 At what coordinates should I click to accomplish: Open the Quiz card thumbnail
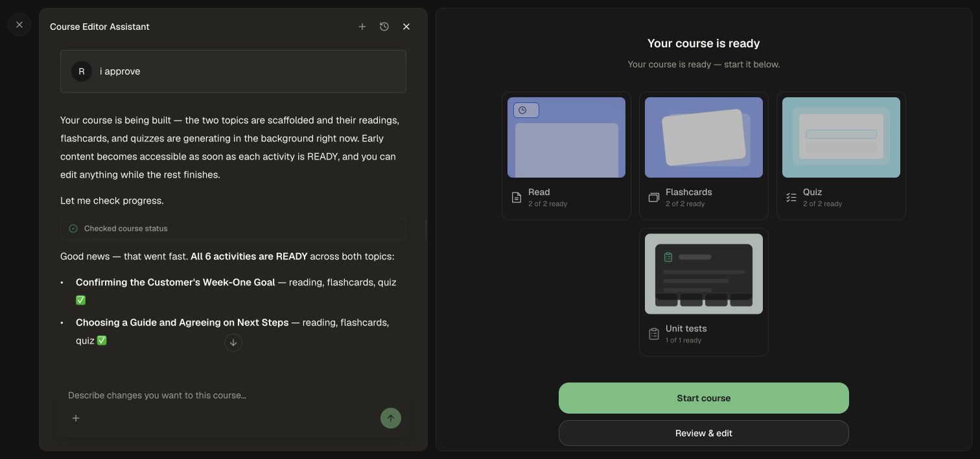click(841, 137)
